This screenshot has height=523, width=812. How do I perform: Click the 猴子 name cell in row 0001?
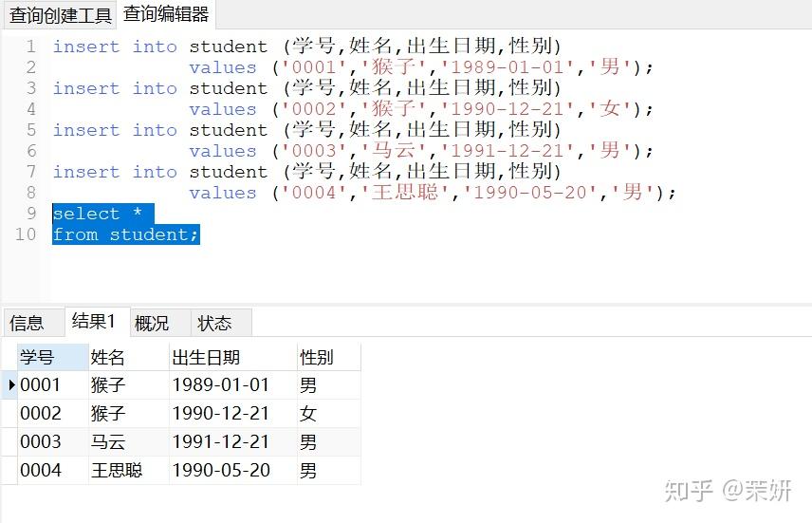[129, 384]
